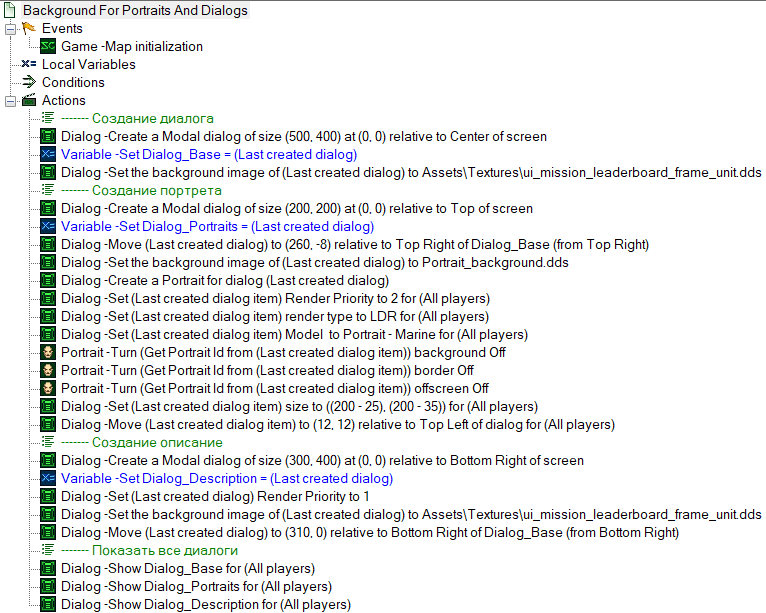
Task: Select comment Создание диалога
Action: (137, 118)
